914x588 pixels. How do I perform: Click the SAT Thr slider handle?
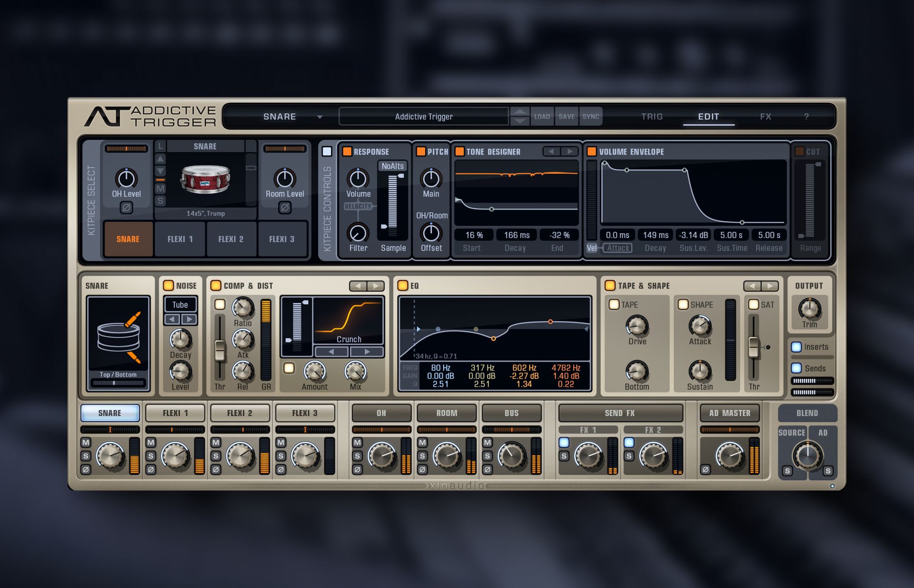[x=754, y=347]
